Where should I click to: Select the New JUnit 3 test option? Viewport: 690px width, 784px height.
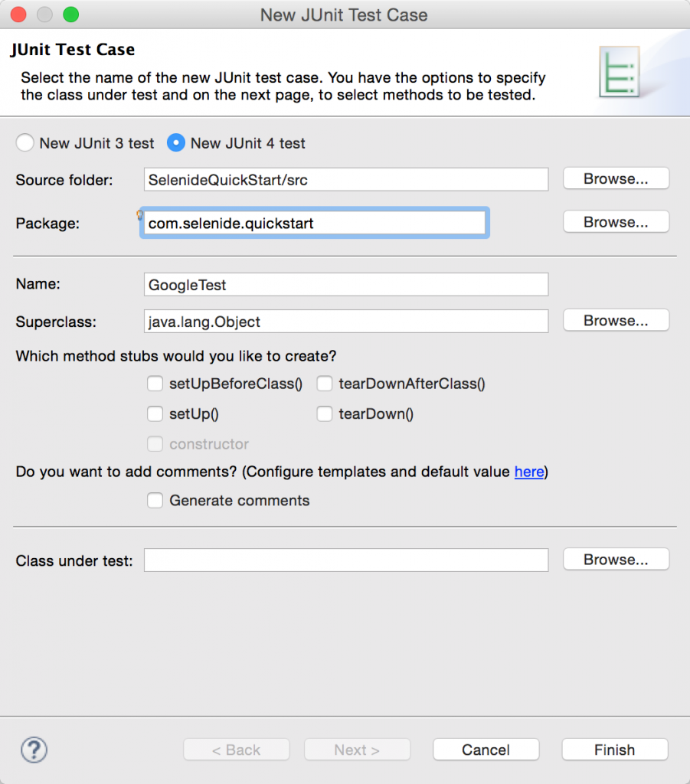click(x=26, y=143)
